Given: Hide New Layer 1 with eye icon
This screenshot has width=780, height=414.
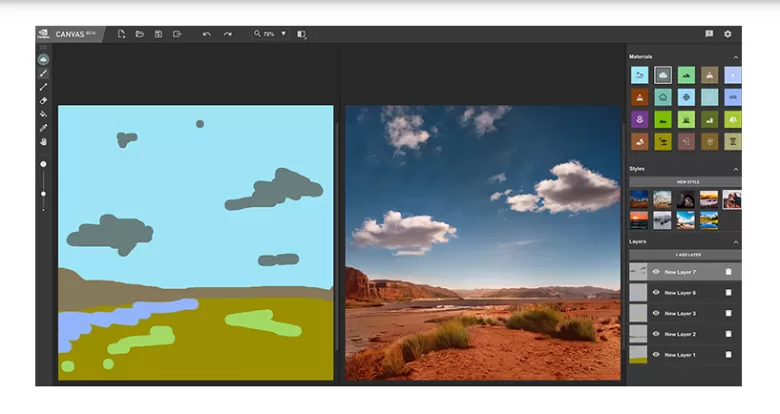Looking at the screenshot, I should point(656,355).
